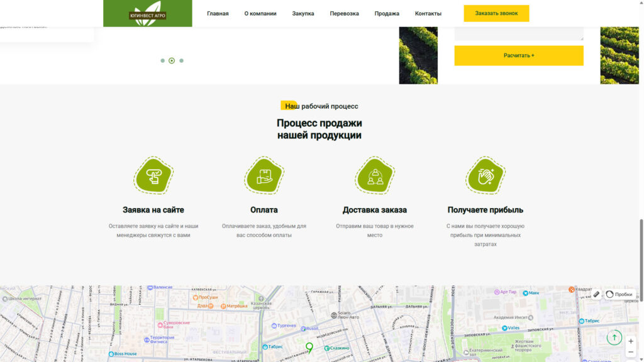Viewport: 644px width, 362px height.
Task: Open the 'О компании' menu item
Action: [x=260, y=13]
